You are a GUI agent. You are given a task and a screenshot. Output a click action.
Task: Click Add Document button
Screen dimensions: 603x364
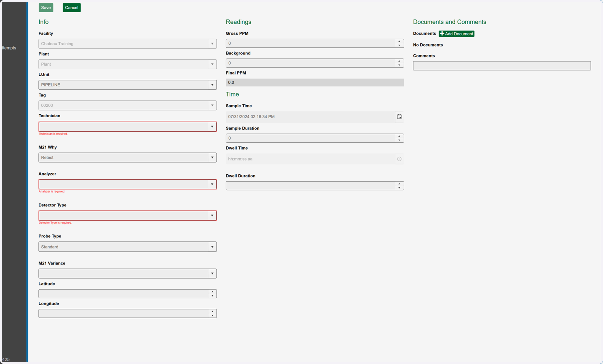(456, 34)
